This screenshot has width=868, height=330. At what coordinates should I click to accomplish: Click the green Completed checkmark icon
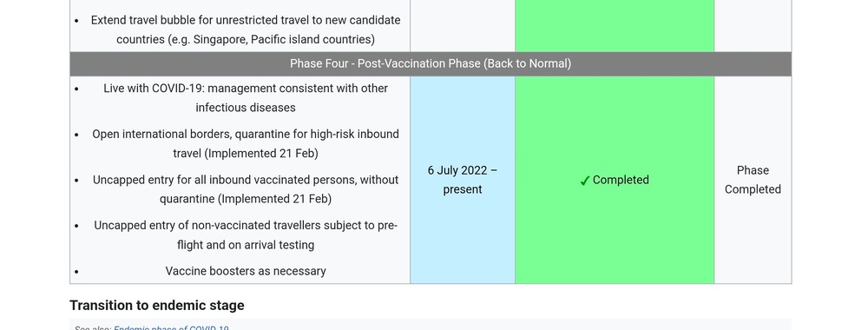[584, 181]
